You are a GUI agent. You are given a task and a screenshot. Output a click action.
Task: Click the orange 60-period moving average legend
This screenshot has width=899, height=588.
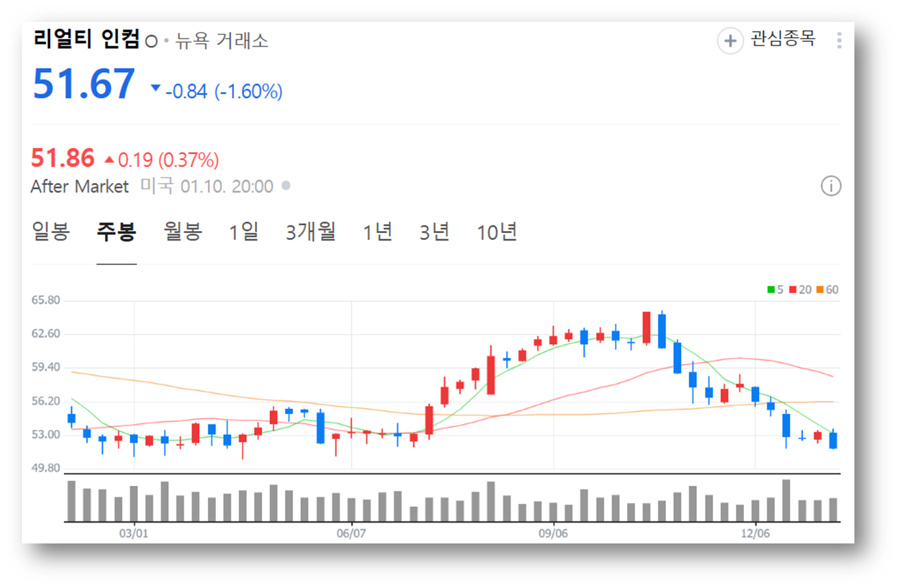[x=828, y=290]
